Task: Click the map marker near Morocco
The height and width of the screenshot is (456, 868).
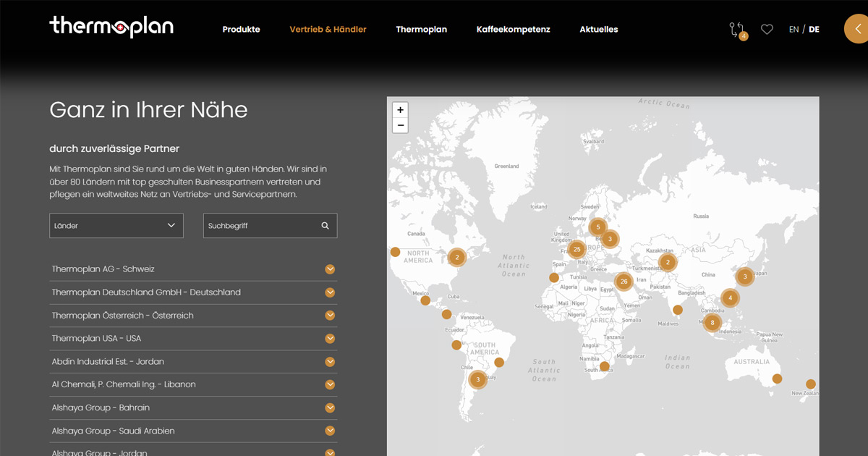Action: (x=554, y=278)
